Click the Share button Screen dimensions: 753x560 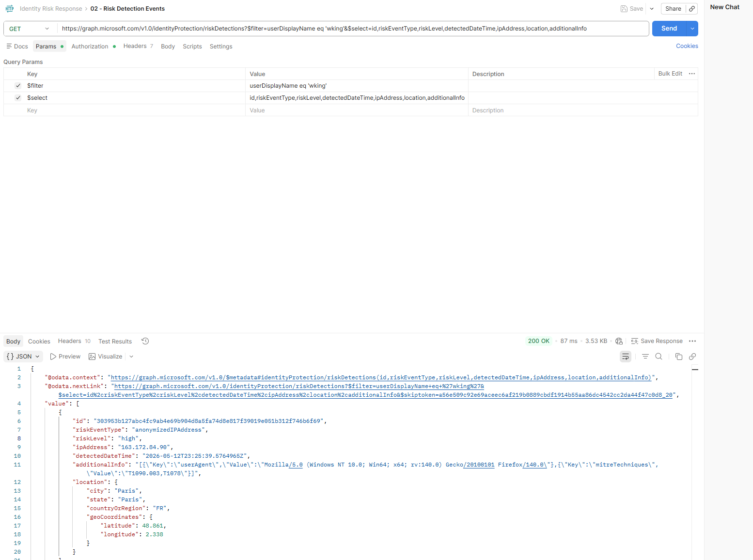[x=673, y=9]
